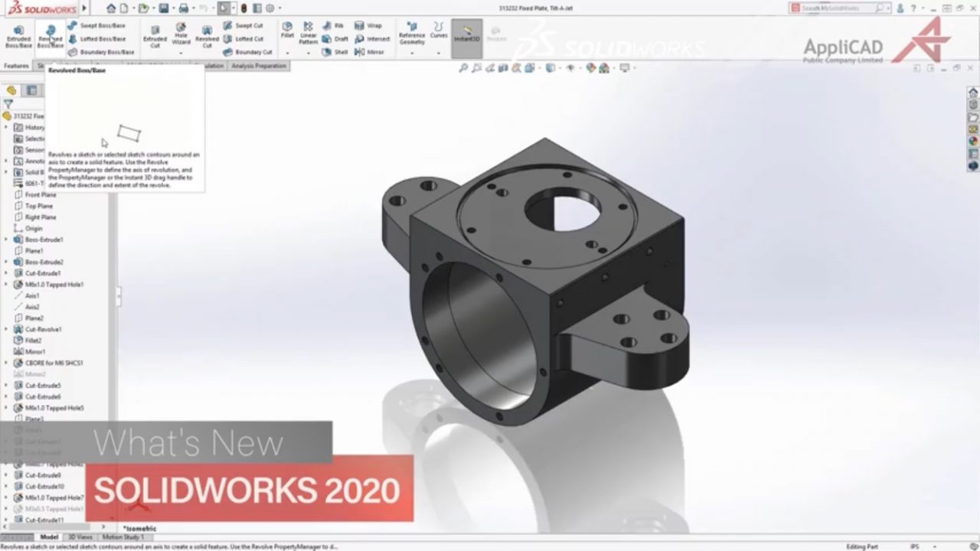Select Right Plane in the tree
Image resolution: width=980 pixels, height=551 pixels.
(35, 217)
